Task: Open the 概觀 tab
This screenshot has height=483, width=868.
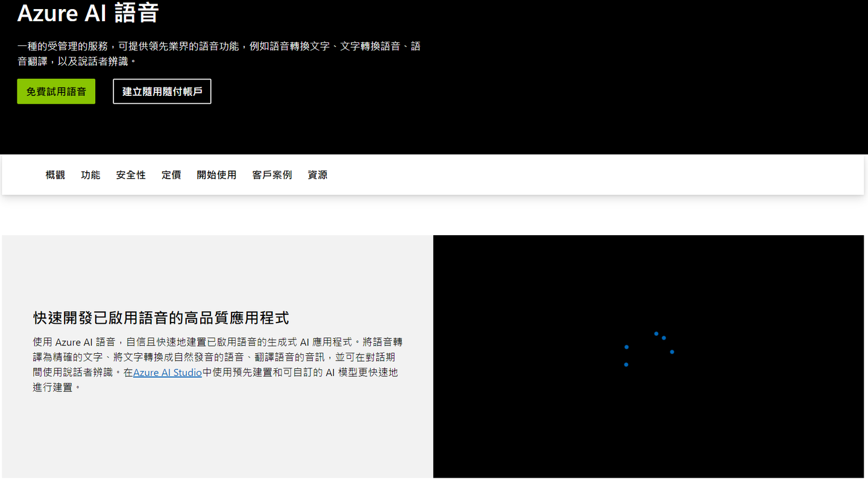Action: [x=55, y=175]
